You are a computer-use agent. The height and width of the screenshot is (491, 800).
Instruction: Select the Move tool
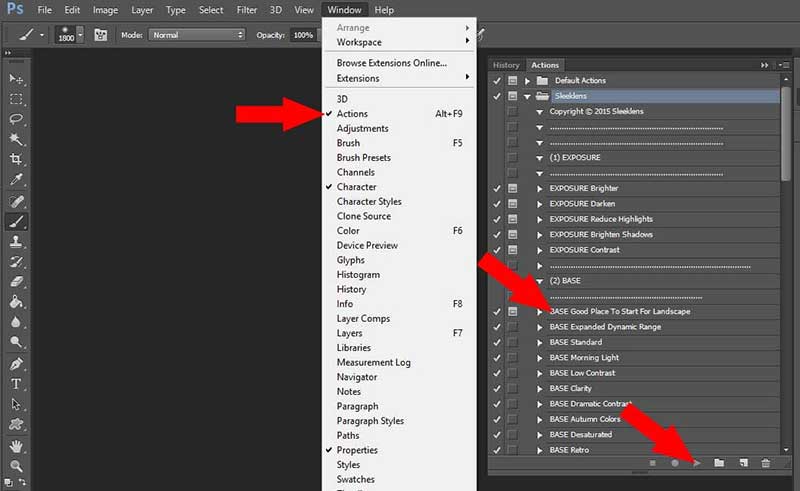point(16,79)
